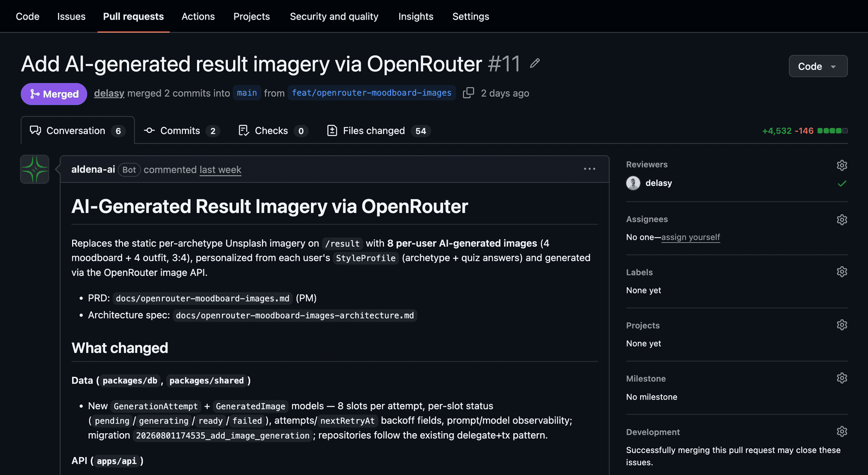Click the feat/openrouter-moodboard-images branch link
This screenshot has height=475, width=868.
tap(372, 93)
